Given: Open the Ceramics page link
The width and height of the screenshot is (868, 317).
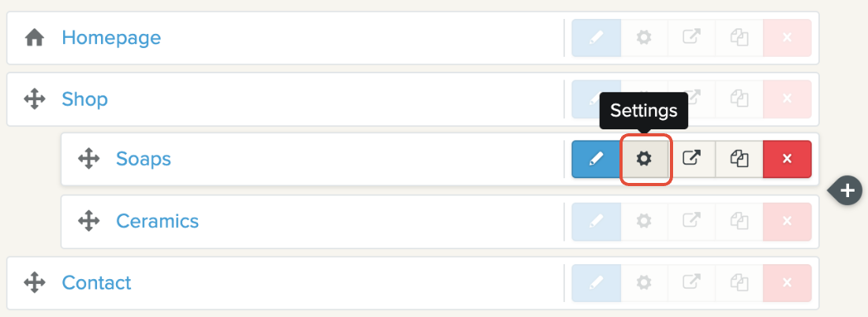Looking at the screenshot, I should [157, 221].
